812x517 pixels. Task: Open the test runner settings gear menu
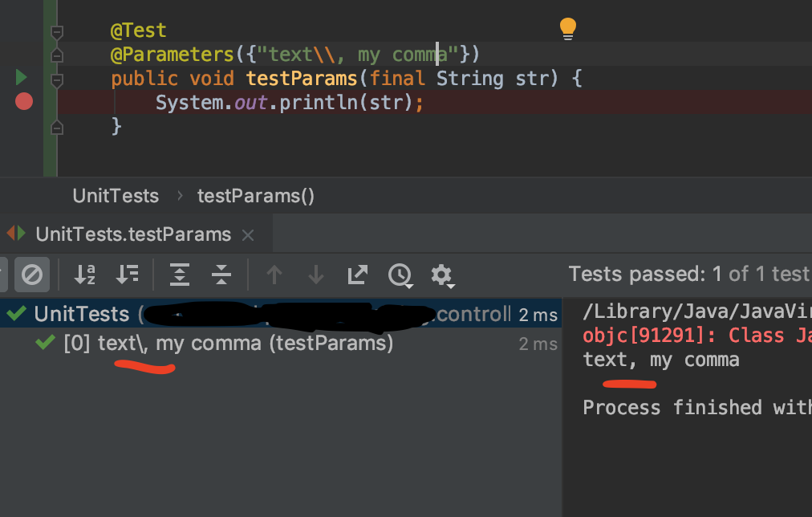coord(442,275)
